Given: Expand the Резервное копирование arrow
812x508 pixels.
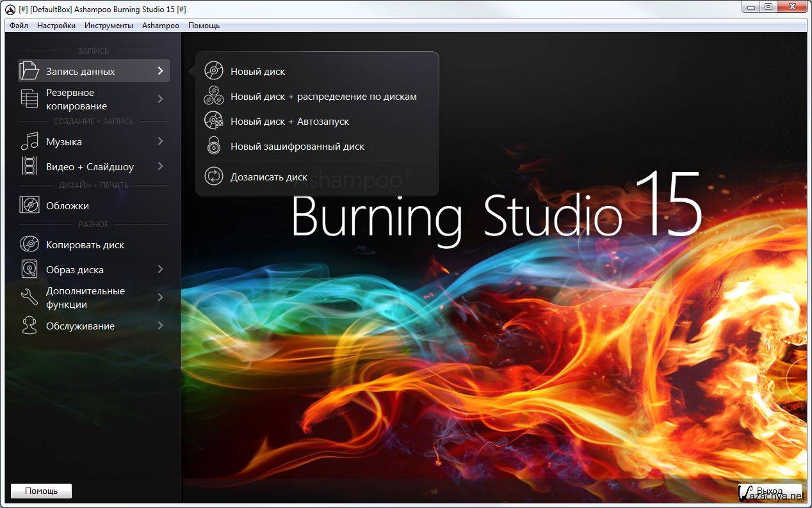Looking at the screenshot, I should click(160, 99).
